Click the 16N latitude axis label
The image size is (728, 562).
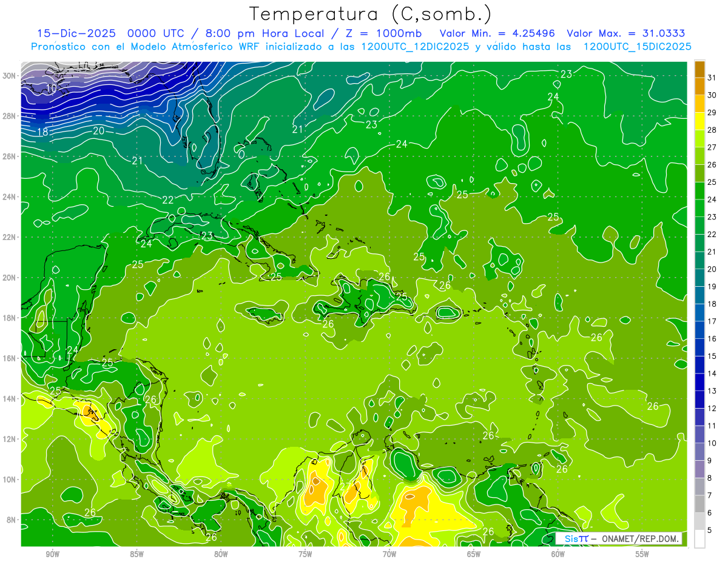click(9, 358)
